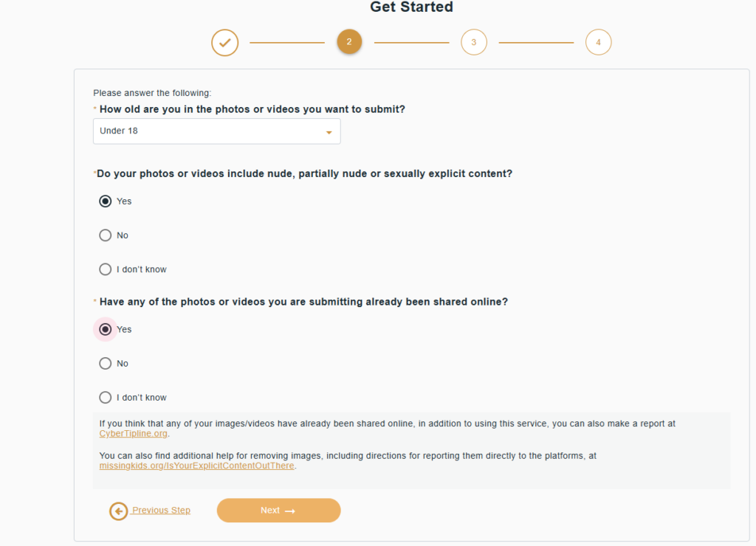Click the completed step one checkmark icon
756x546 pixels.
(225, 43)
